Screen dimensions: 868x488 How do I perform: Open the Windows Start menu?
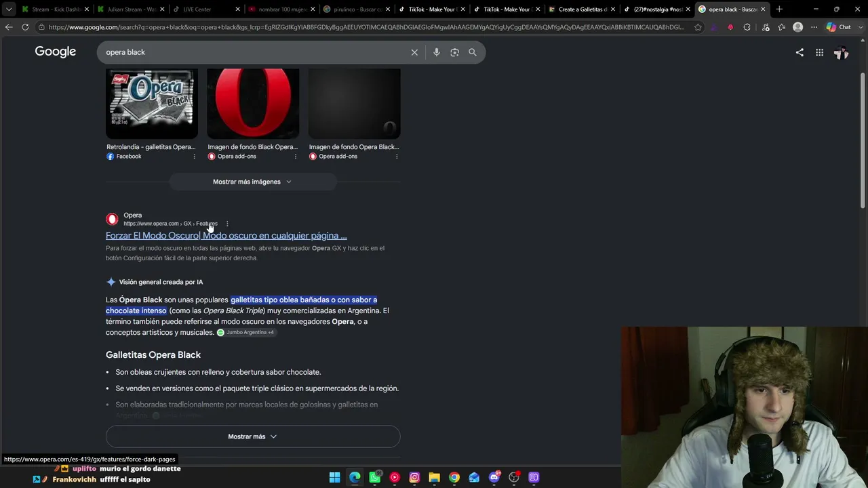pos(335,477)
